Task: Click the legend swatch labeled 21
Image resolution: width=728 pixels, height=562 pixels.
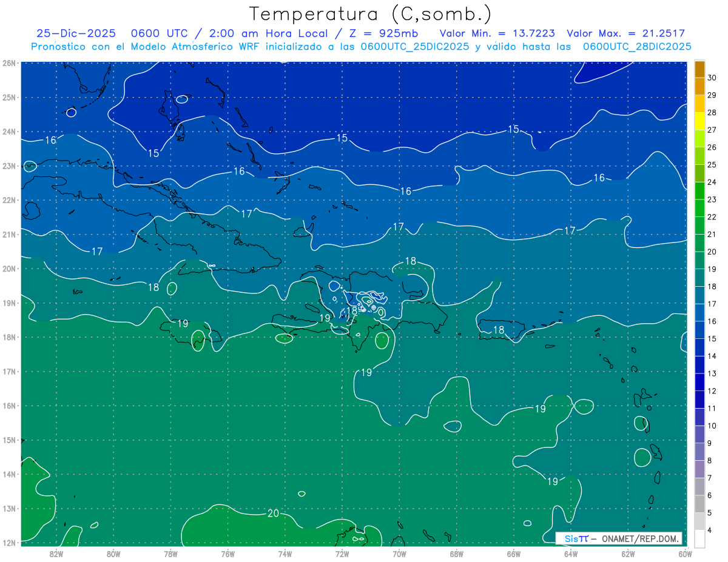Action: [699, 226]
